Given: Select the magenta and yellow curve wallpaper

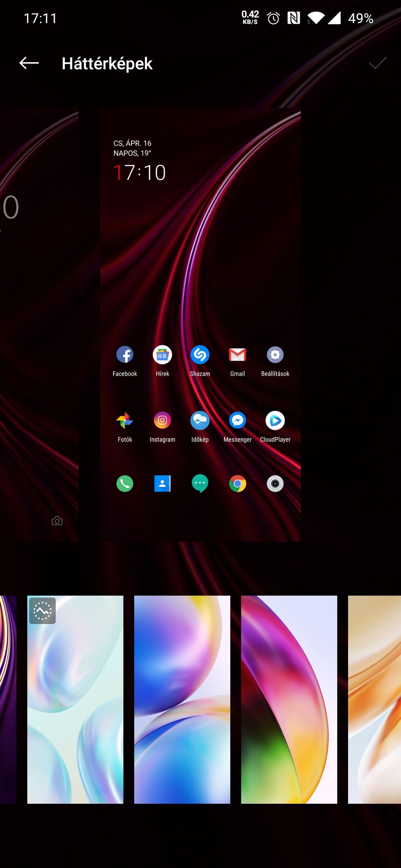Looking at the screenshot, I should click(289, 699).
